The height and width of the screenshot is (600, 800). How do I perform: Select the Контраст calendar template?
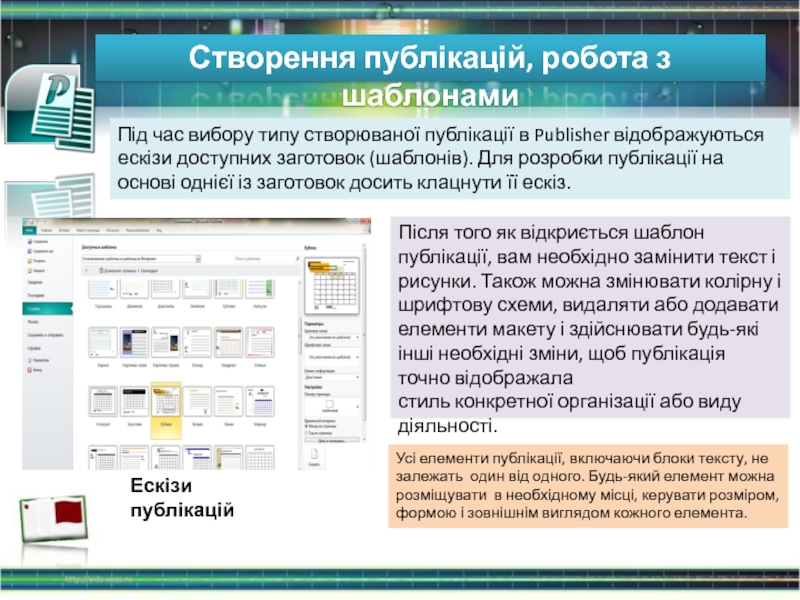(x=103, y=402)
